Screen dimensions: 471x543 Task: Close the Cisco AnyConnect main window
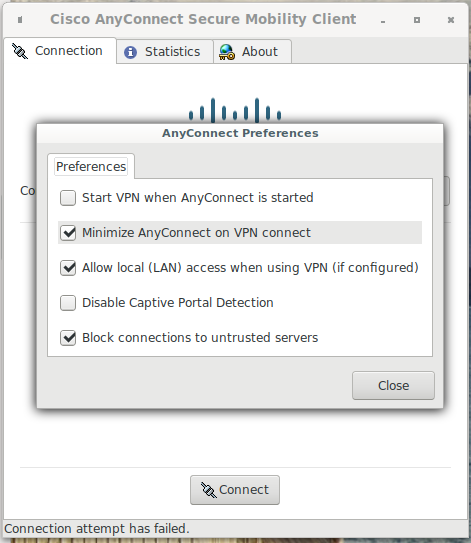click(451, 20)
